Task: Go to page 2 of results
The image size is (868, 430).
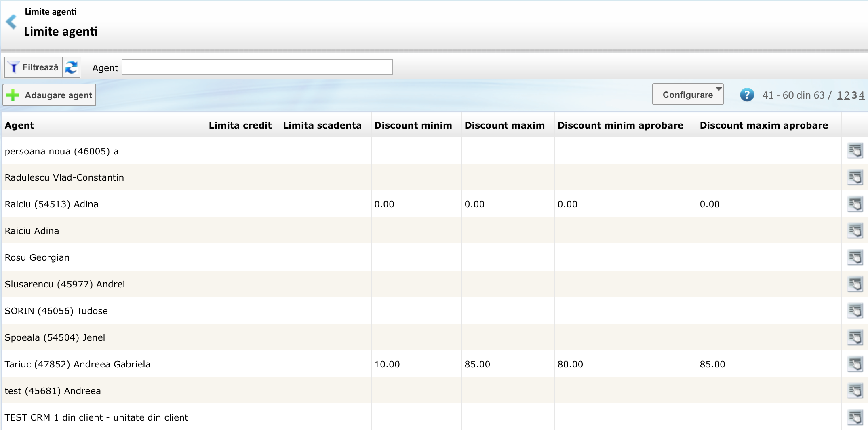Action: (x=847, y=95)
